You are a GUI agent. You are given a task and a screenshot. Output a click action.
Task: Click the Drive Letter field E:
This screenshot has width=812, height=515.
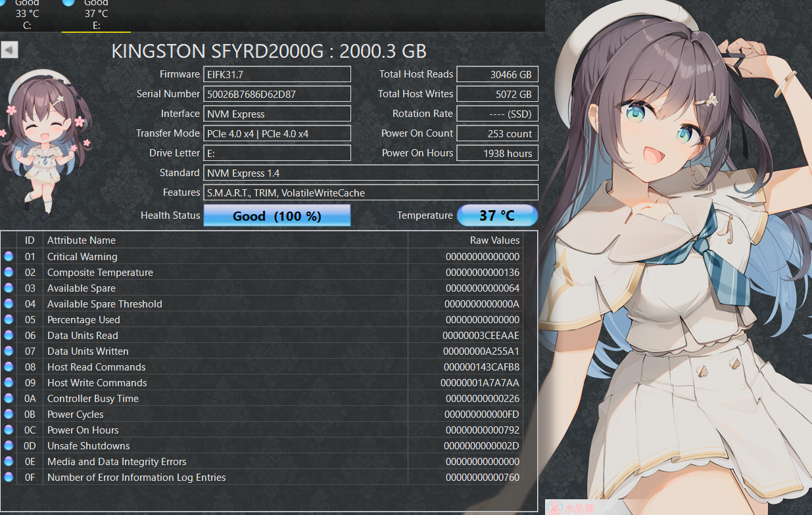pos(277,153)
